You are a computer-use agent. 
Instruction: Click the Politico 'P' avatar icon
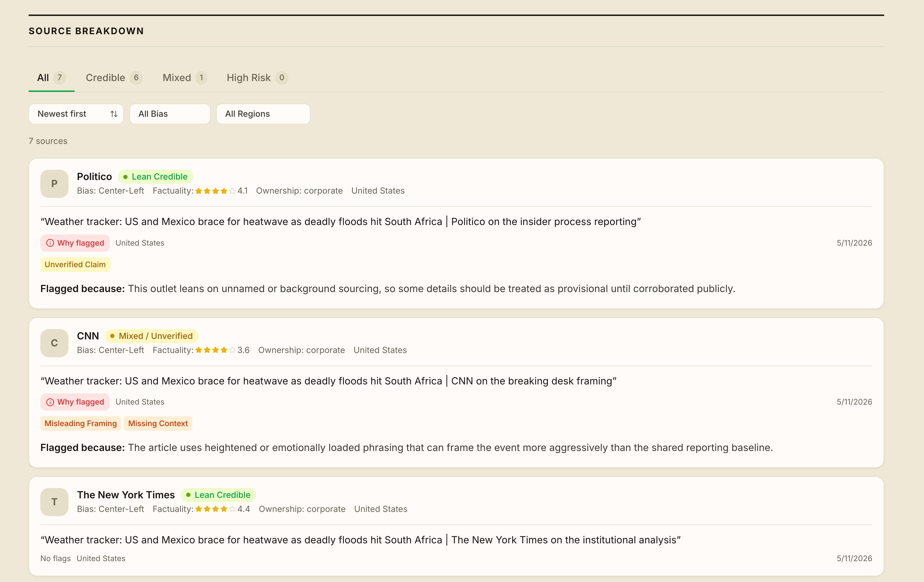(x=54, y=184)
